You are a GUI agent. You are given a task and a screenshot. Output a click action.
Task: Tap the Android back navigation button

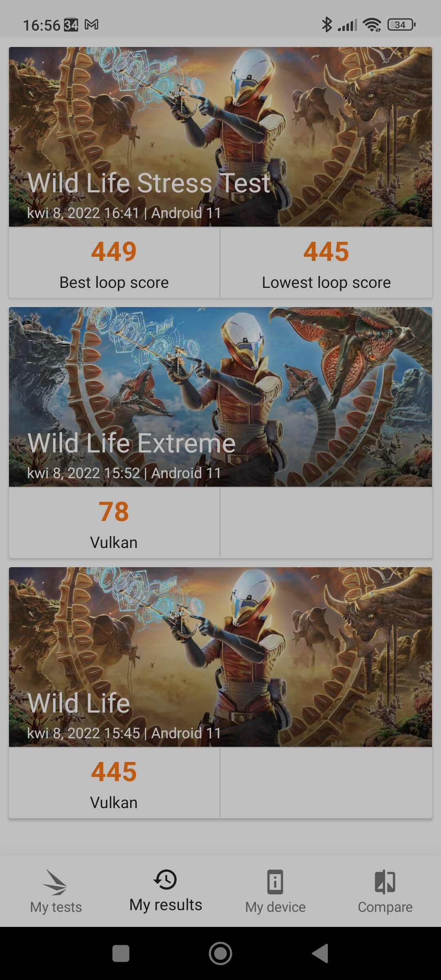[320, 953]
